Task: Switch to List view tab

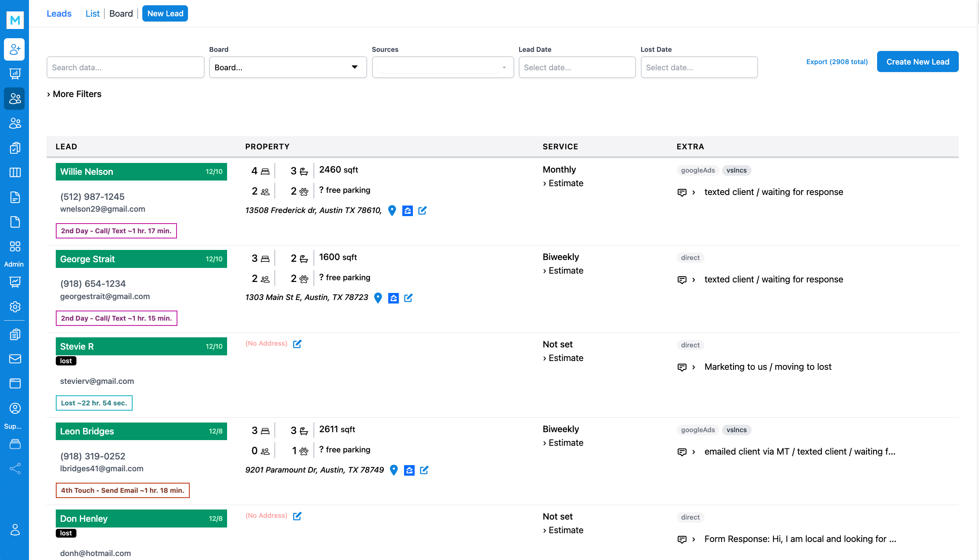Action: (x=92, y=14)
